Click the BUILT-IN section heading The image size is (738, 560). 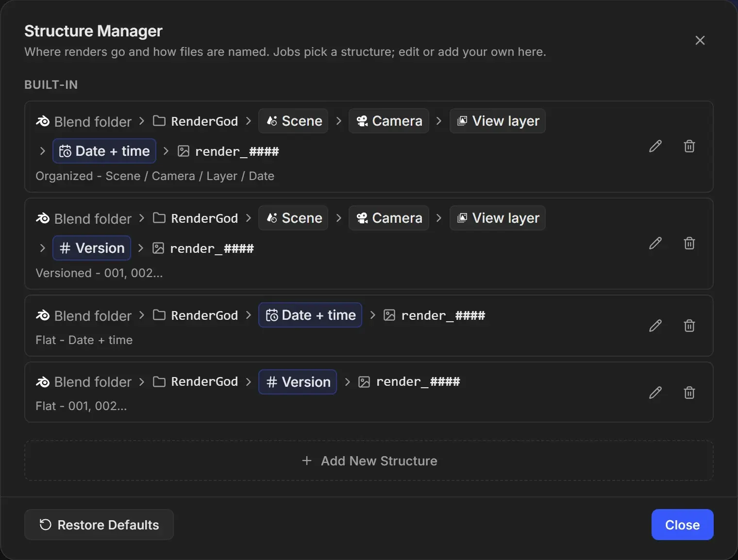coord(51,85)
